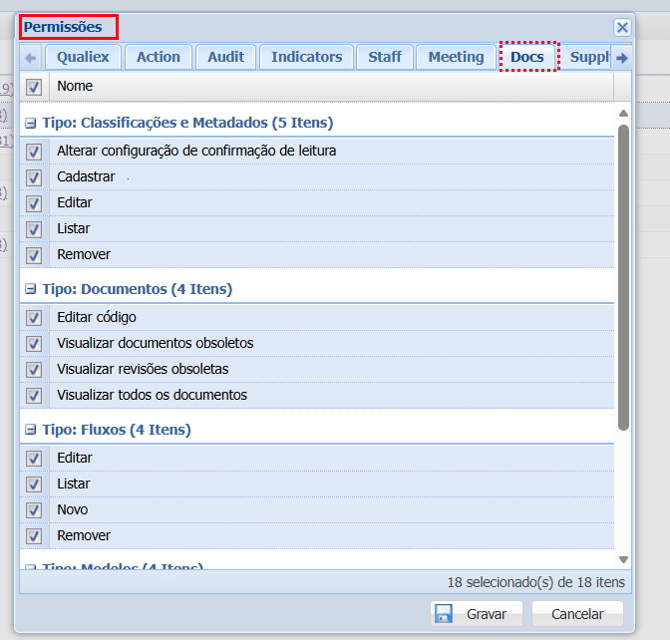Collapse the Classificações e Metadados group
670x640 pixels.
pos(32,123)
